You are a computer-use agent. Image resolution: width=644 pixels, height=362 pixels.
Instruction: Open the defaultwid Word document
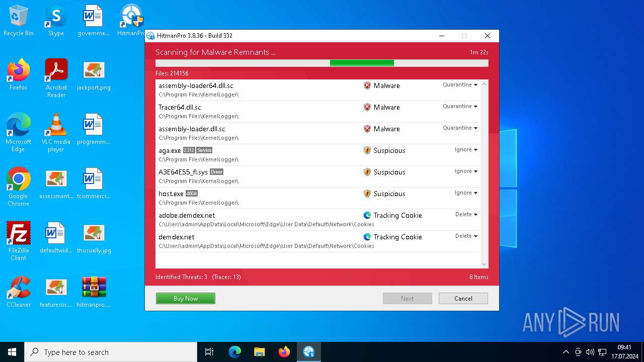(56, 238)
